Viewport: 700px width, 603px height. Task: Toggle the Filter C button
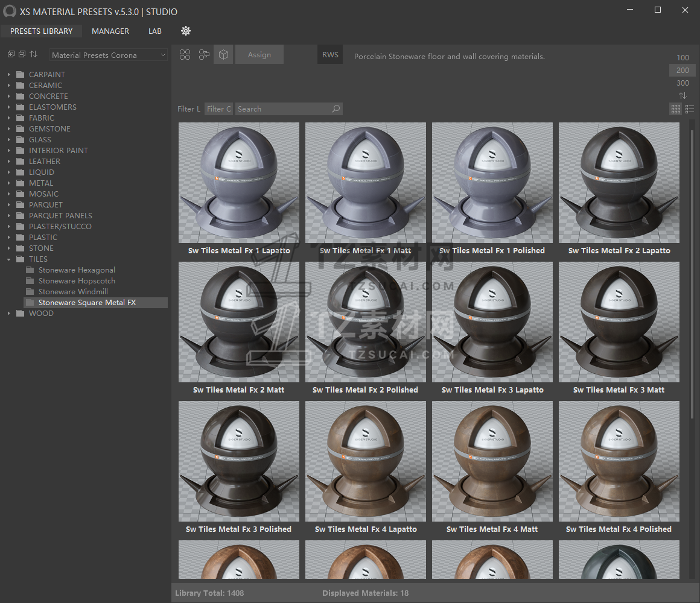(218, 109)
